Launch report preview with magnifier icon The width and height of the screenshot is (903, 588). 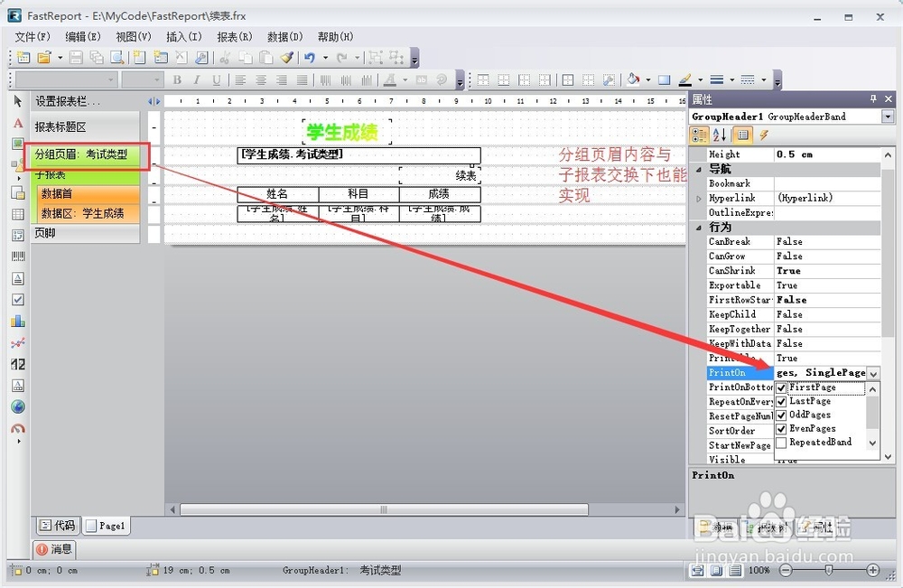117,57
